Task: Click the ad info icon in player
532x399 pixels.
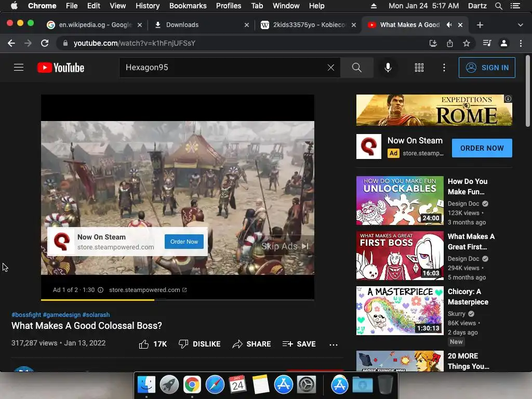Action: [101, 290]
